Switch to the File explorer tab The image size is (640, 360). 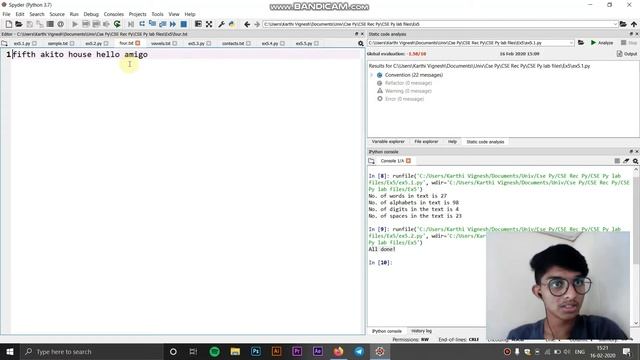point(426,142)
